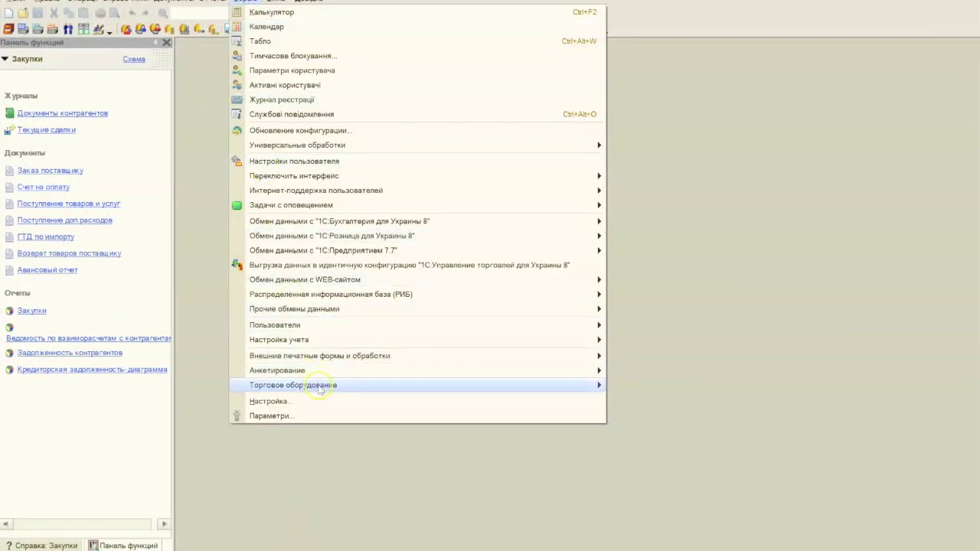Switch to Панель функций bottom tab

(123, 546)
